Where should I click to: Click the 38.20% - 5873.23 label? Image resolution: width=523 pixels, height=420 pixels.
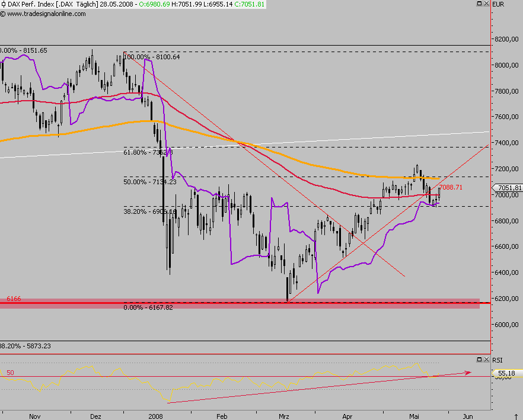click(25, 346)
